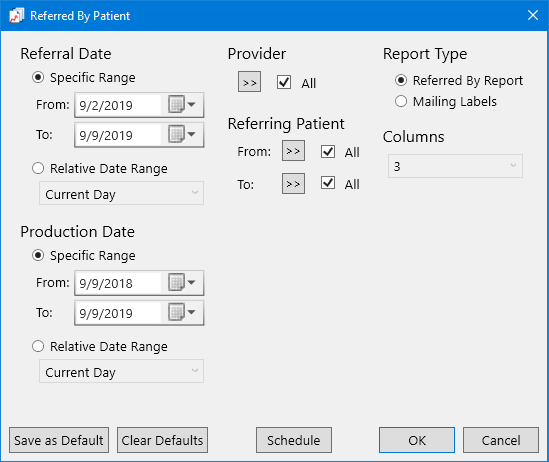This screenshot has width=549, height=462.
Task: Click the Provider selection arrows button
Action: click(249, 82)
